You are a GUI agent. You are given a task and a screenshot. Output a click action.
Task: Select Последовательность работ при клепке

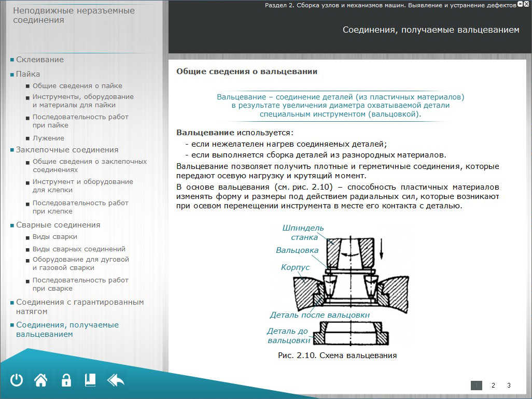80,207
